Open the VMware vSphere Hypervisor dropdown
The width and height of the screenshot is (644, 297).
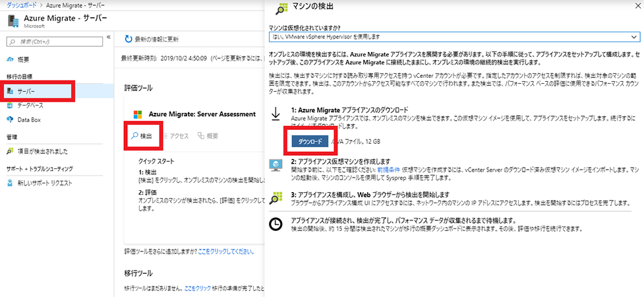click(452, 38)
